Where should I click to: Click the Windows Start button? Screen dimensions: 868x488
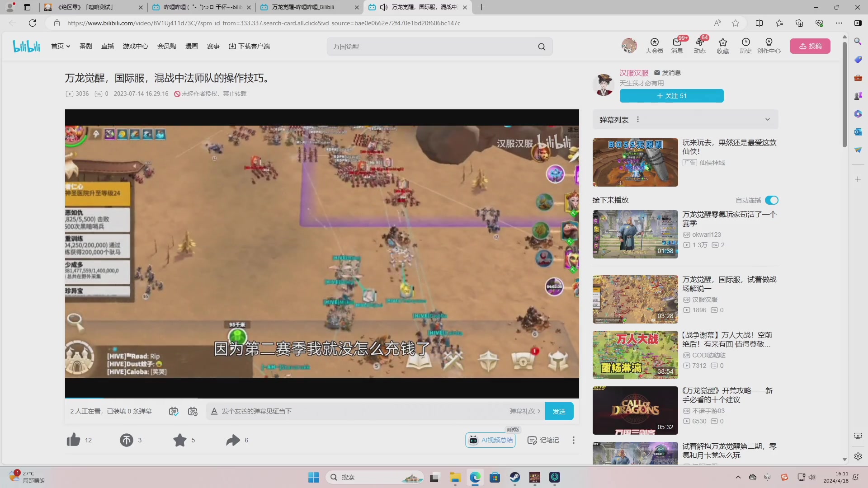[313, 477]
